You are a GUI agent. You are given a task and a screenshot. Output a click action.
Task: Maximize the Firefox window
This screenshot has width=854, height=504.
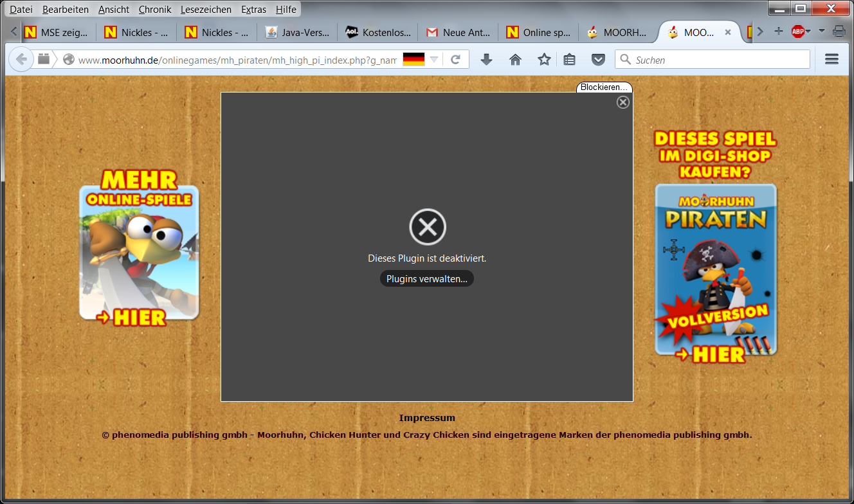coord(801,8)
